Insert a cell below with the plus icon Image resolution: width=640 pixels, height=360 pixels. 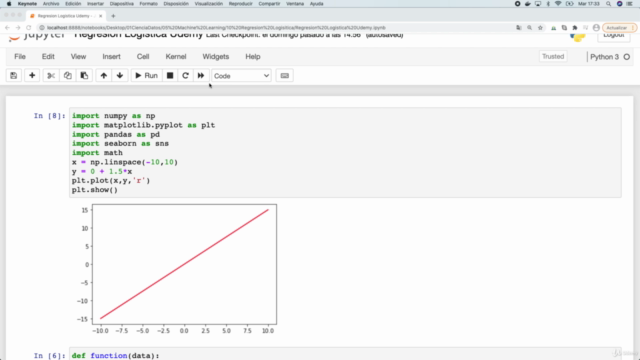[32, 76]
